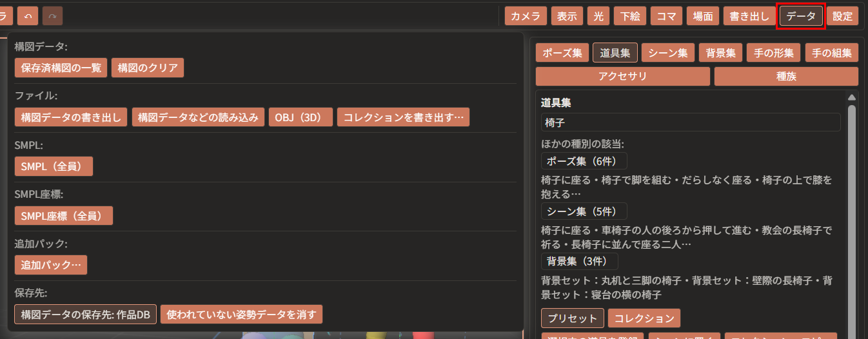Select the コレクション toggle
The height and width of the screenshot is (339, 868).
click(644, 318)
